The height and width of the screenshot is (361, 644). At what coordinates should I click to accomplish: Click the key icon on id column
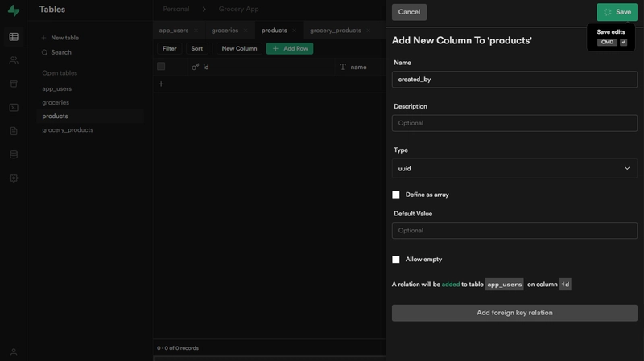click(x=195, y=67)
